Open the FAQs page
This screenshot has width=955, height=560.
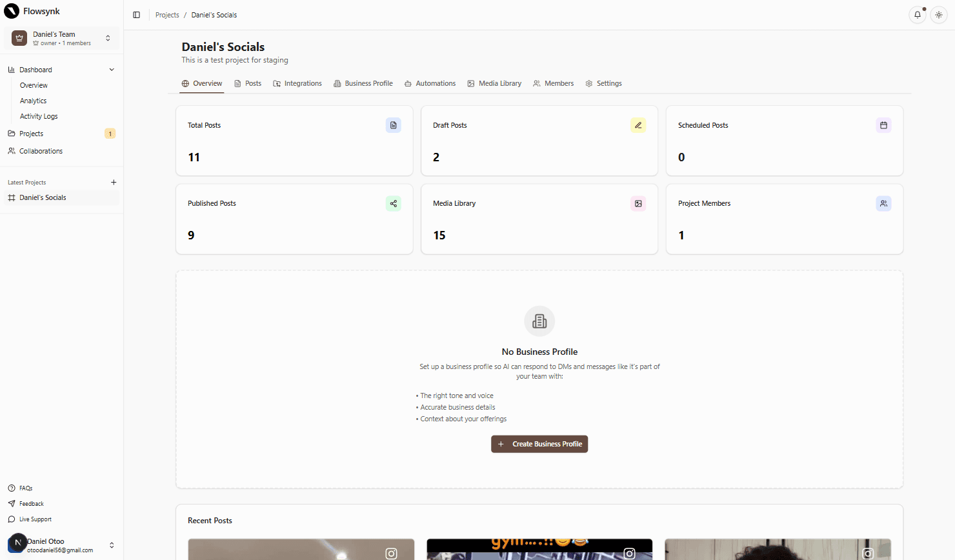point(26,488)
